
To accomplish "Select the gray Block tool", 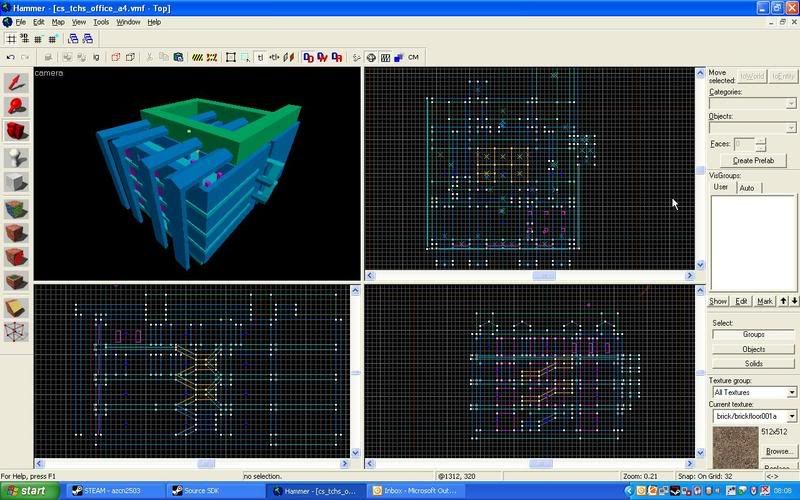I will [x=16, y=181].
